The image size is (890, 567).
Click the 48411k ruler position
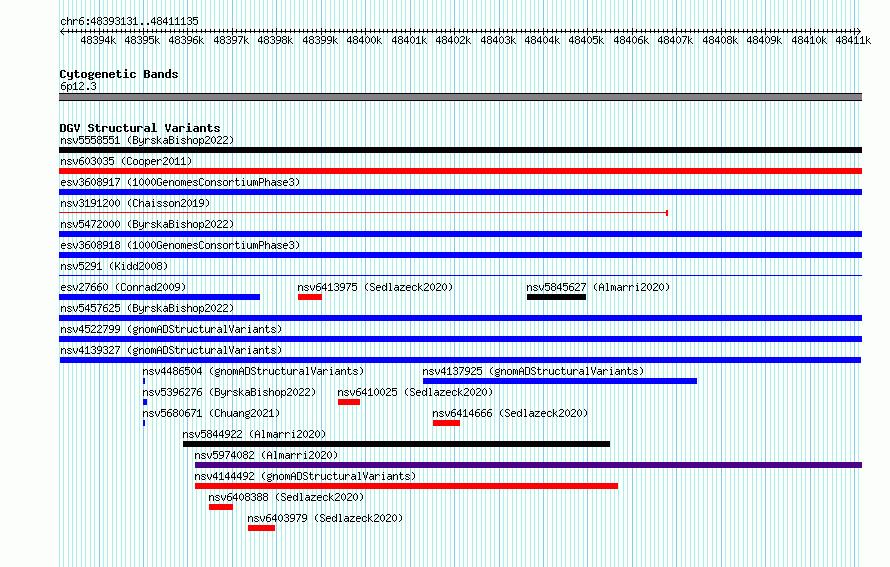click(853, 40)
